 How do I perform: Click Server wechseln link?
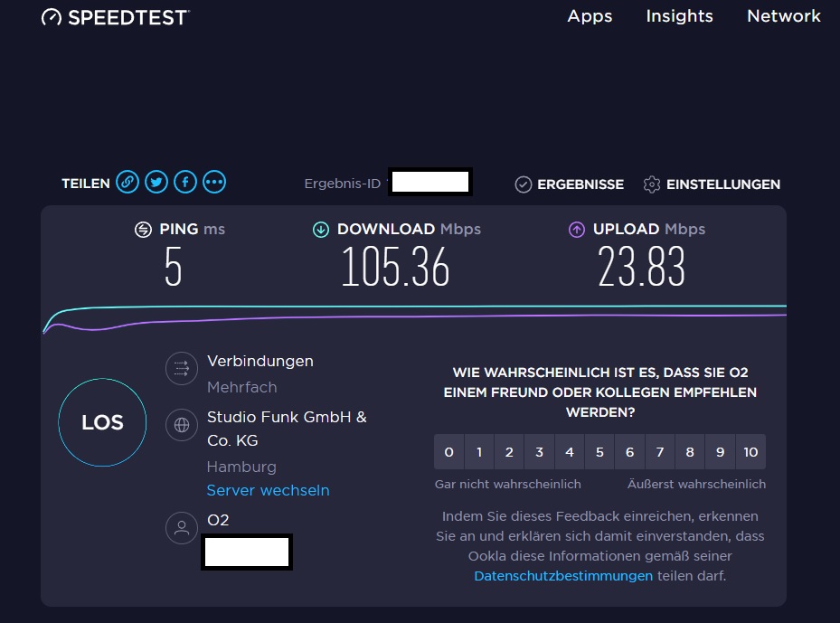(268, 490)
